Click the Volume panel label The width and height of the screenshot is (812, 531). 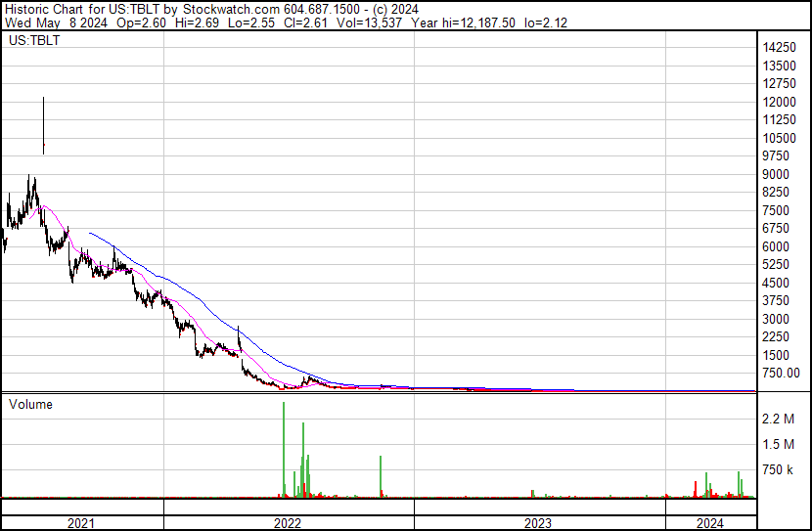(x=30, y=404)
